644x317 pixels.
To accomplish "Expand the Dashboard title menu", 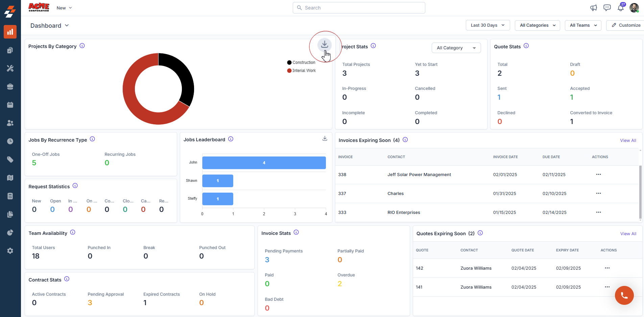I will (x=50, y=26).
